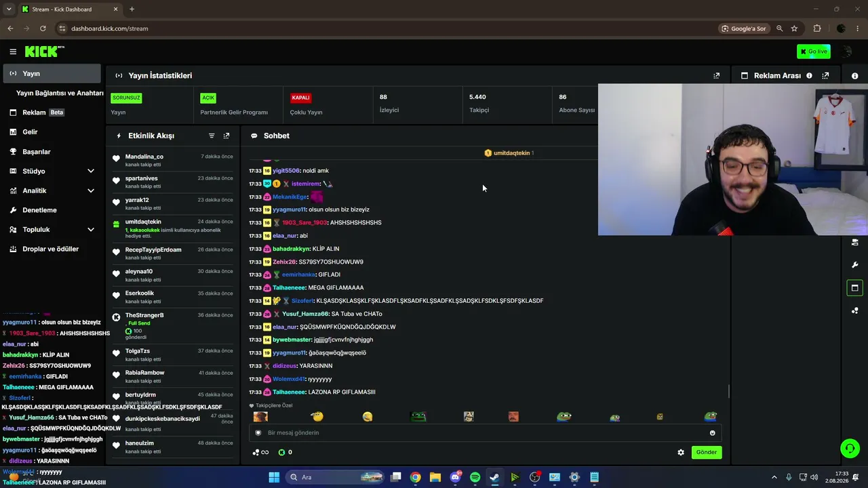Open the Kick hamburger menu
This screenshot has width=868, height=488.
click(x=13, y=52)
